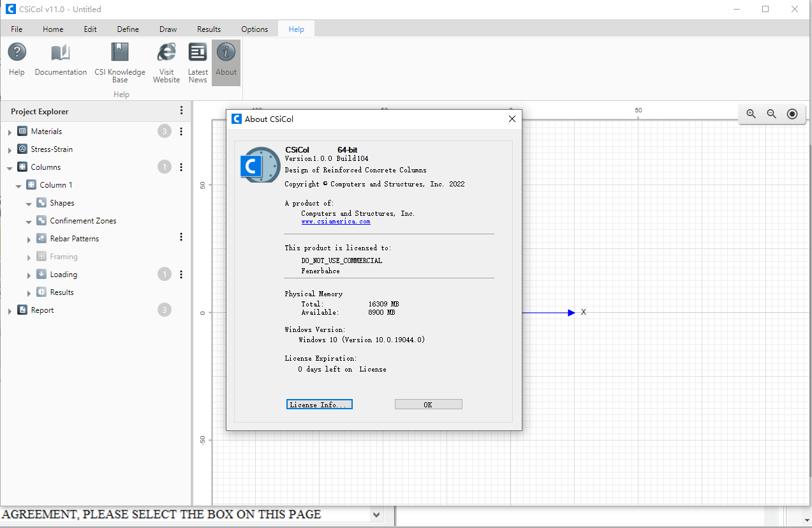Click the Help question mark icon

click(x=17, y=52)
